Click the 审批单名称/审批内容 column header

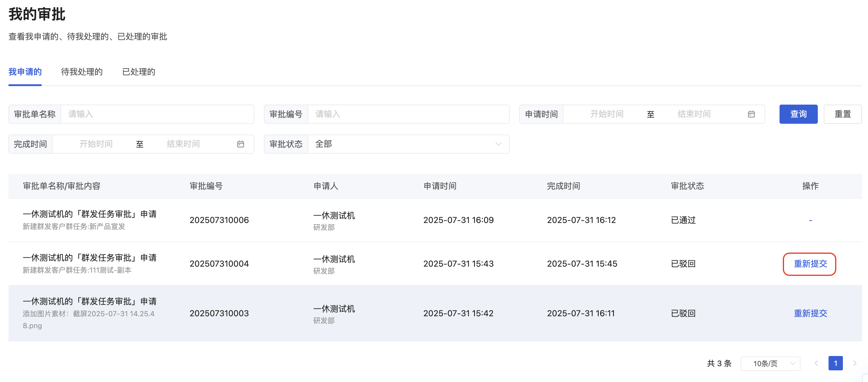(x=62, y=186)
